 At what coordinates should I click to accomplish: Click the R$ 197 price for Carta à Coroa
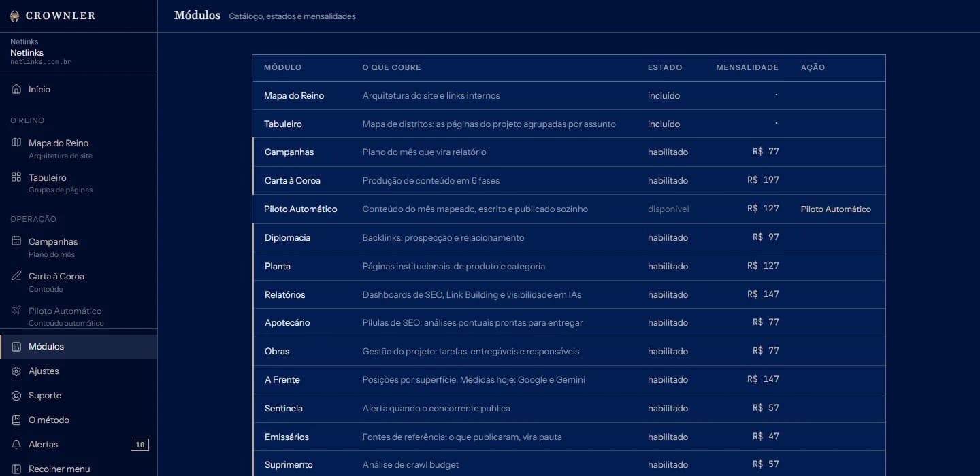coord(763,180)
